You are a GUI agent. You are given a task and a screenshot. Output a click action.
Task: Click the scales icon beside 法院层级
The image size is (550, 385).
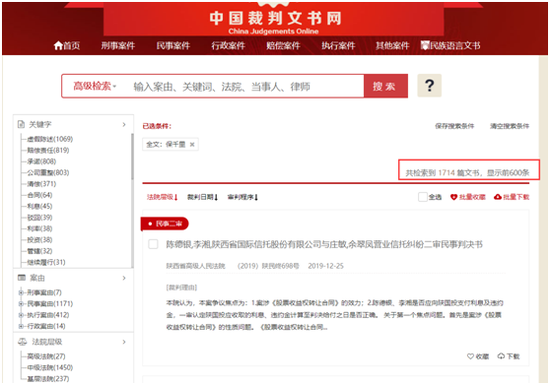pos(22,342)
